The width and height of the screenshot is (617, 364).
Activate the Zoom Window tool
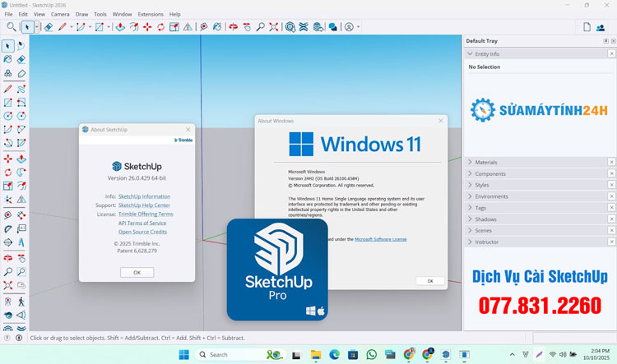pyautogui.click(x=21, y=272)
